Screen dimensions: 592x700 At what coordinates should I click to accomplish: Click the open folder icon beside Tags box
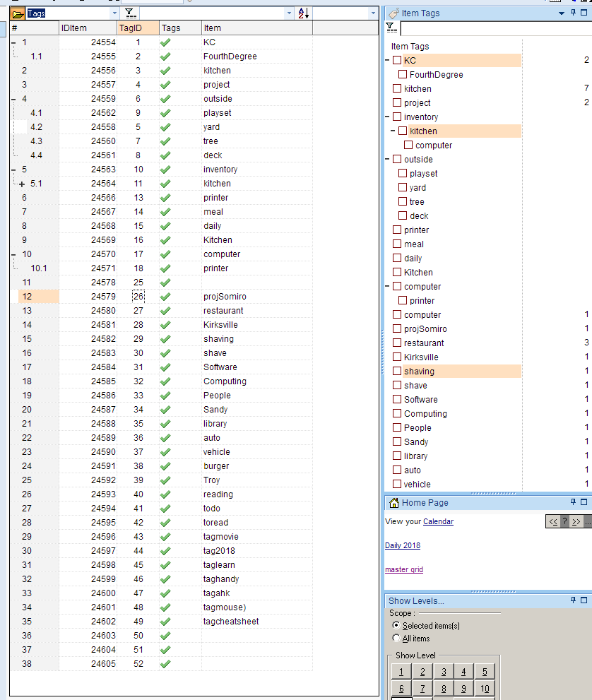18,14
